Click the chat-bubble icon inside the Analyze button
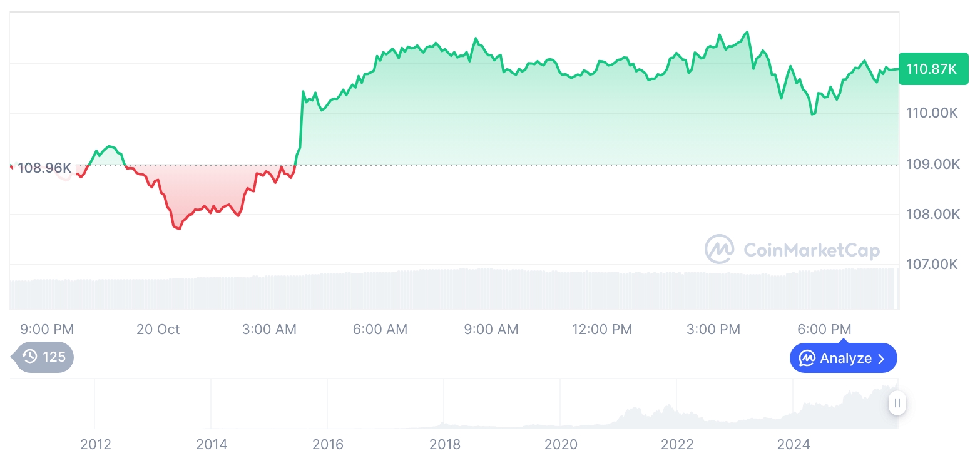This screenshot has width=980, height=458. click(807, 359)
